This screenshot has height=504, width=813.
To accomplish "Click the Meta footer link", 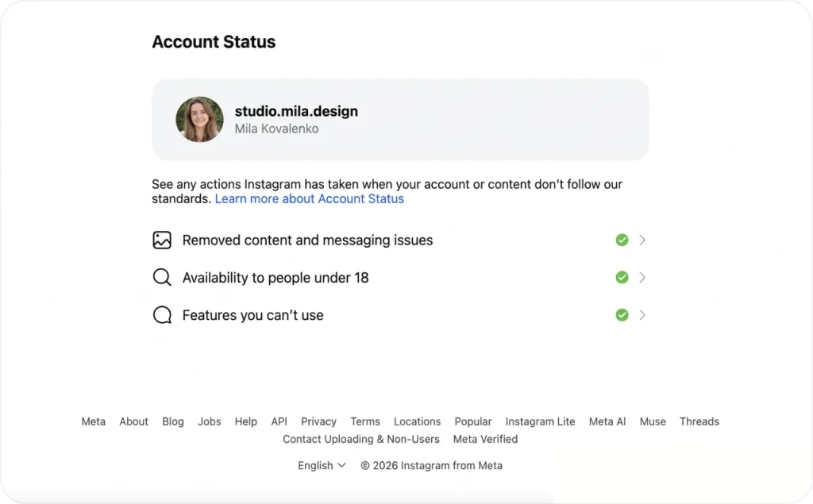I will [x=94, y=421].
